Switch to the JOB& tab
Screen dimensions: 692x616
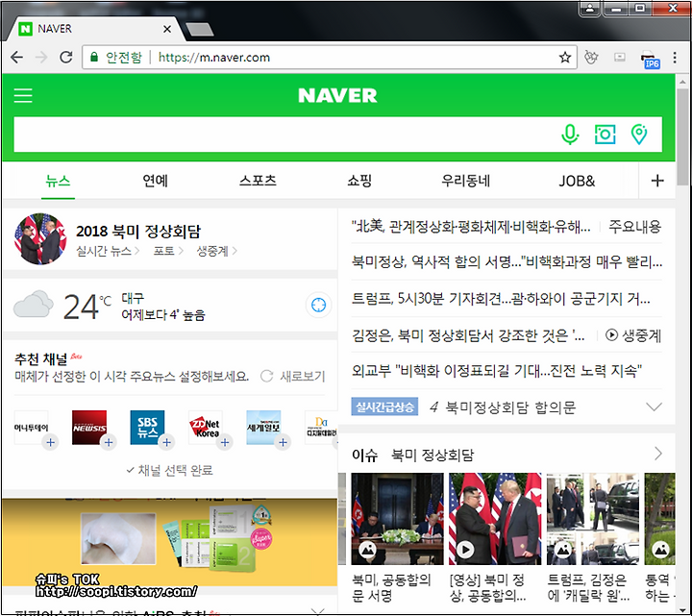(x=577, y=181)
